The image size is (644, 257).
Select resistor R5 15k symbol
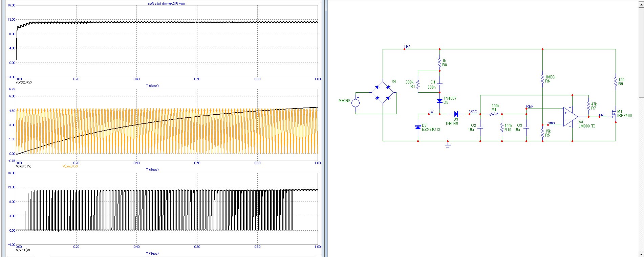(x=542, y=133)
